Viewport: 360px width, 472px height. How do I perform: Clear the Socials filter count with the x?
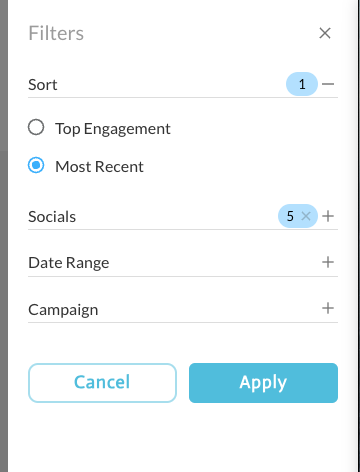(x=306, y=216)
